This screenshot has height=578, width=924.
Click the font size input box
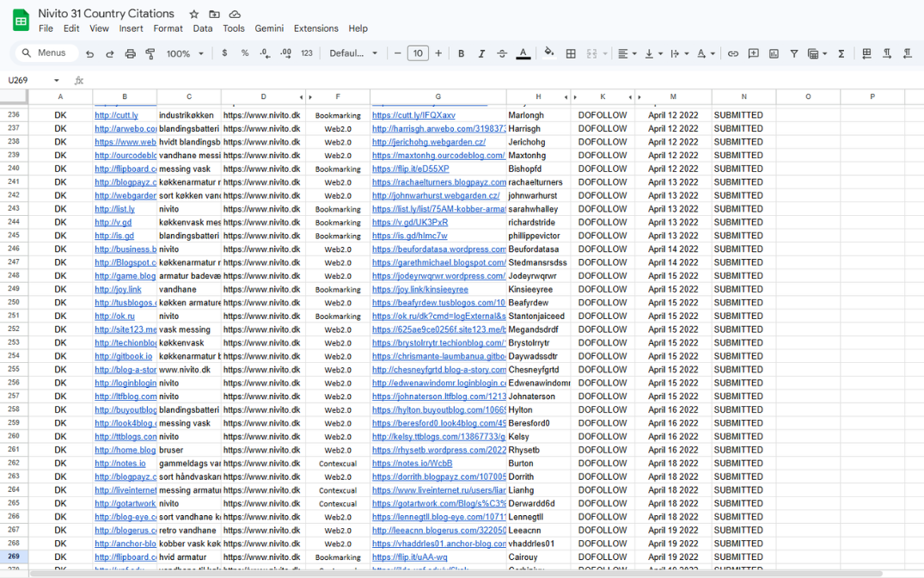coord(418,53)
